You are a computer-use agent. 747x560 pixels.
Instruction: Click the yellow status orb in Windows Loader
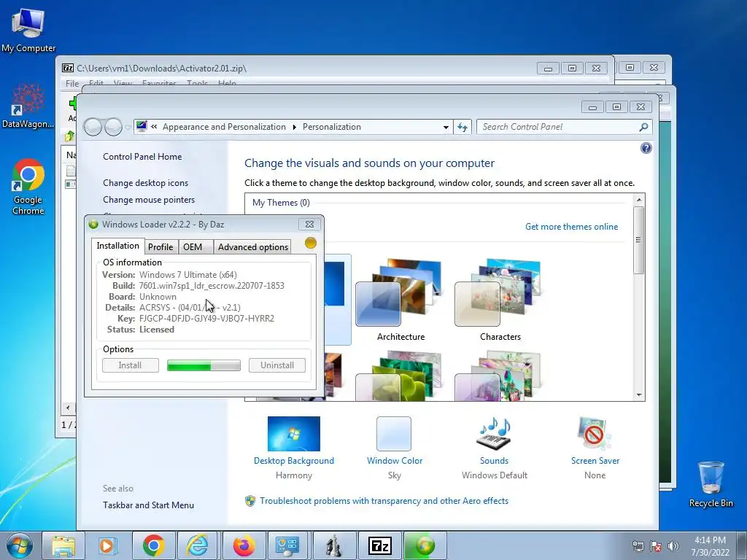point(311,243)
